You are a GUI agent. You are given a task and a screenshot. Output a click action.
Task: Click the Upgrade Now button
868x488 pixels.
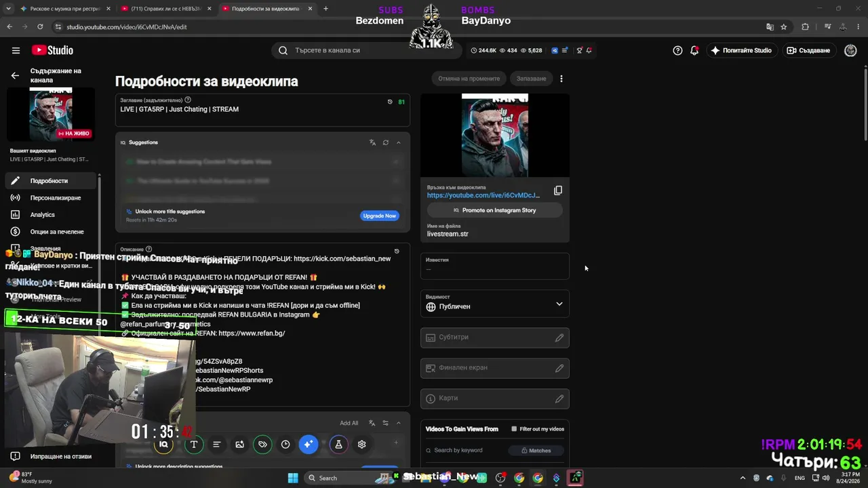(380, 216)
